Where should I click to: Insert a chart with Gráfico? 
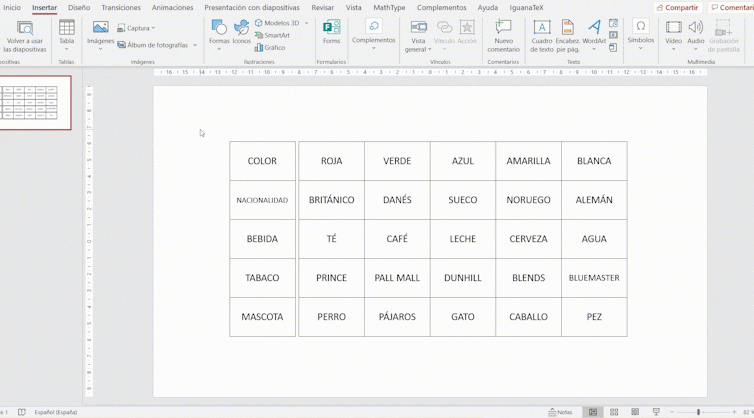click(x=270, y=47)
